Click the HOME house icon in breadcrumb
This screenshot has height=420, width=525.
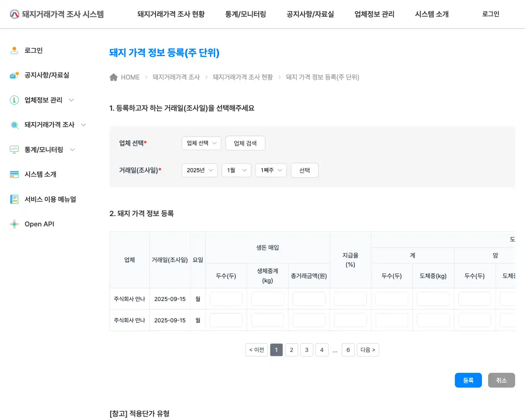click(114, 77)
